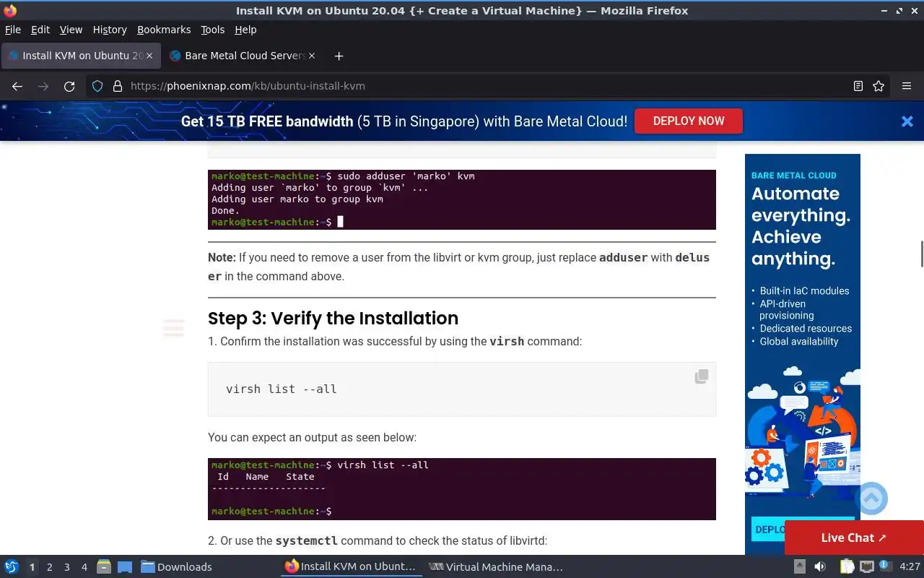The width and height of the screenshot is (924, 578).
Task: Open the View menu
Action: point(71,30)
